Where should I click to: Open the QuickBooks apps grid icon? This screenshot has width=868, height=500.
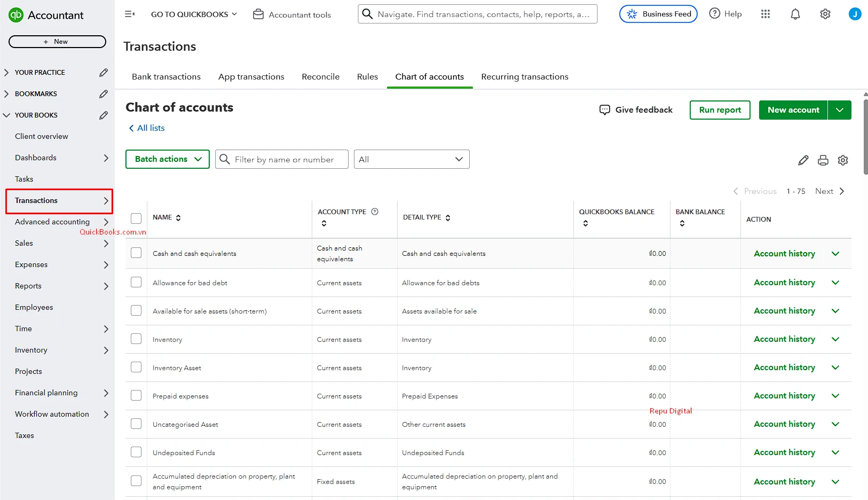pos(765,14)
